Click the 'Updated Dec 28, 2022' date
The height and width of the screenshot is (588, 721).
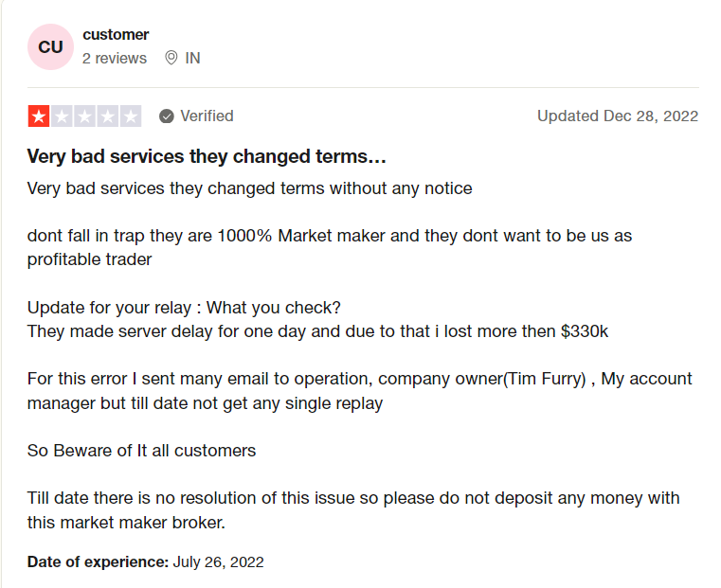(618, 116)
